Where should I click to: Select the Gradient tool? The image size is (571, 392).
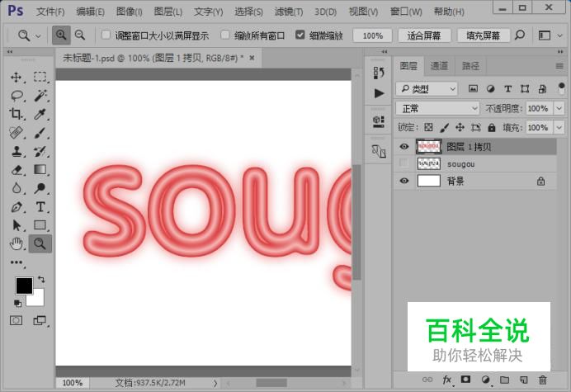(40, 170)
